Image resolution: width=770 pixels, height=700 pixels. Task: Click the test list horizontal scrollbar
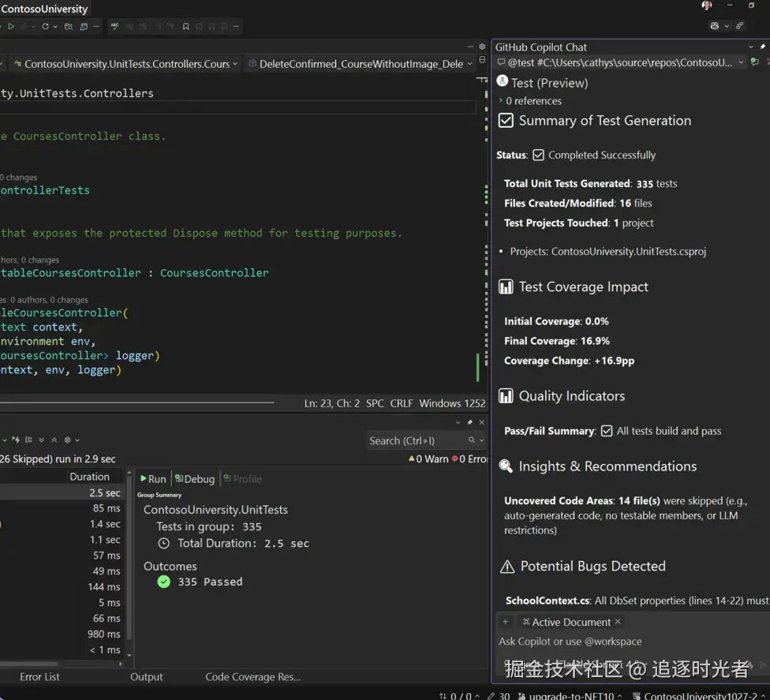29,664
